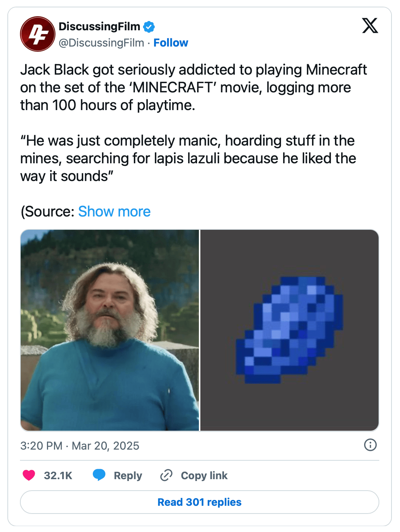The height and width of the screenshot is (532, 400).
Task: Click the blue verified badge
Action: [149, 27]
